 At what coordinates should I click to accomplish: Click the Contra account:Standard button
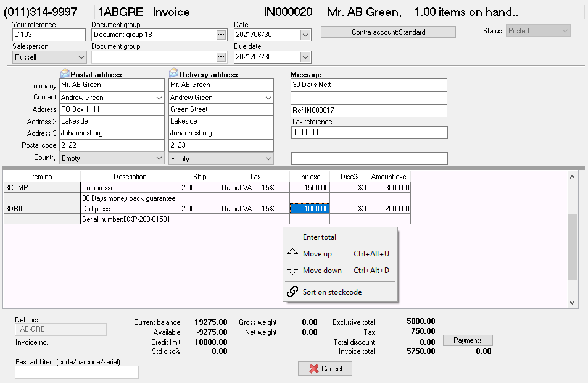click(x=387, y=31)
